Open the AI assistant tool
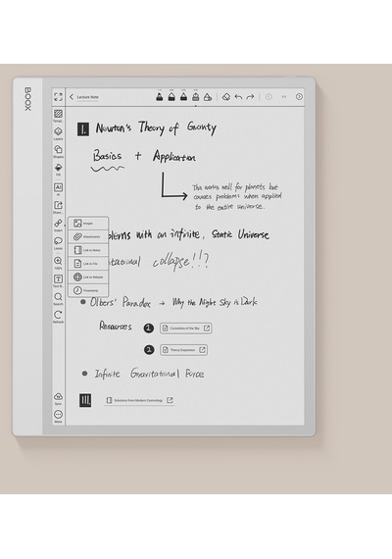The width and height of the screenshot is (392, 559). (58, 187)
